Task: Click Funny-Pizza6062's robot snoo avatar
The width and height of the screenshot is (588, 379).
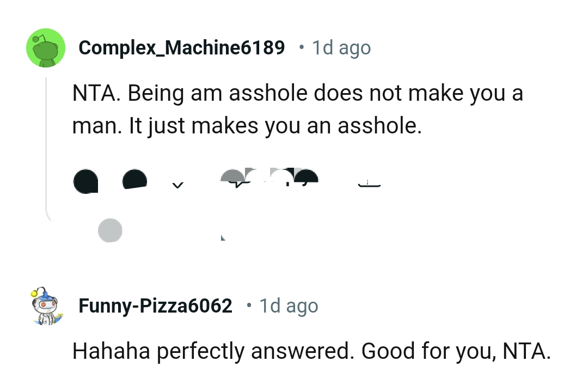Action: pos(46,305)
